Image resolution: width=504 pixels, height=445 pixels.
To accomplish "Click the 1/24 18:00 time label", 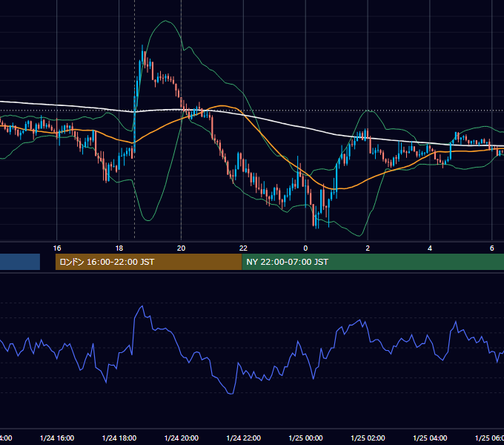I will (119, 438).
